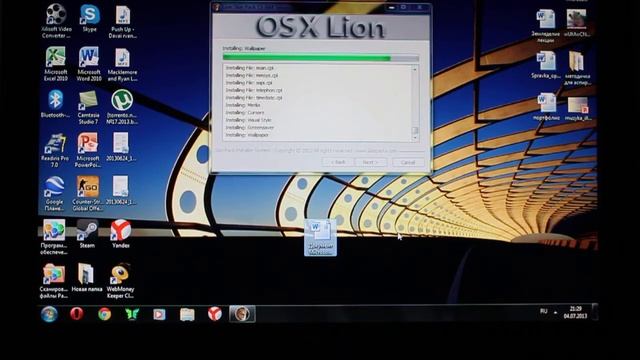Click the install log scrollbar thumb
The height and width of the screenshot is (360, 640).
tap(415, 131)
